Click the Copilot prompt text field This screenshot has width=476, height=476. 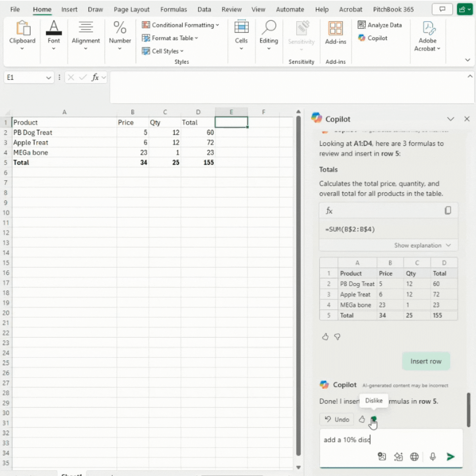(391, 440)
